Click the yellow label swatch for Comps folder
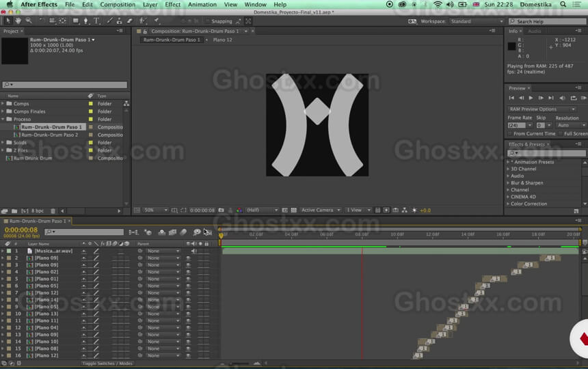This screenshot has height=369, width=588. [90, 104]
